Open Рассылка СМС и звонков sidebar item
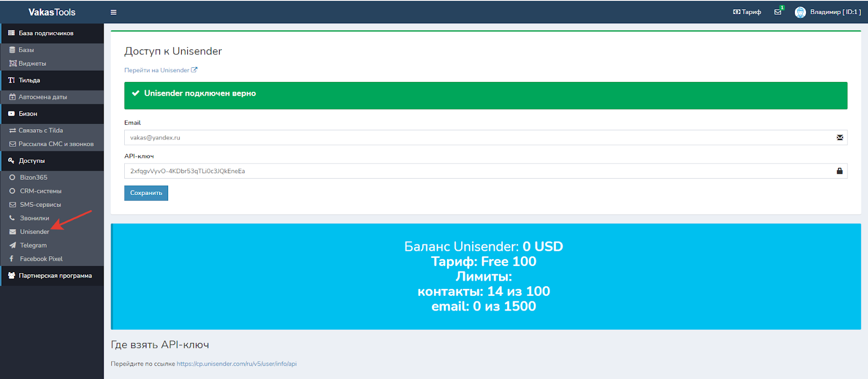The image size is (868, 379). pyautogui.click(x=55, y=144)
